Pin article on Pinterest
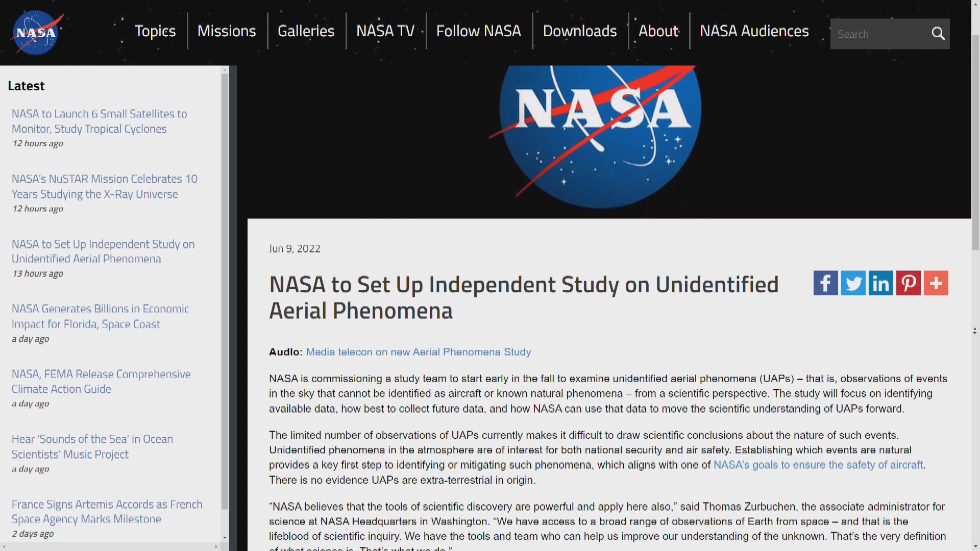 click(x=908, y=283)
